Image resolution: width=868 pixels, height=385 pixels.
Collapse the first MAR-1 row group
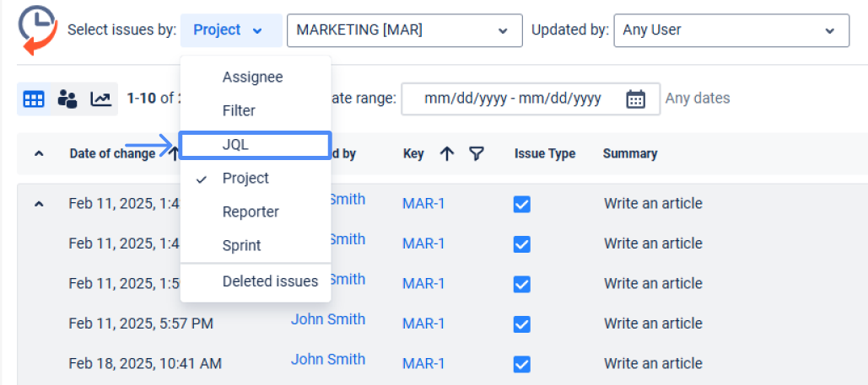38,204
